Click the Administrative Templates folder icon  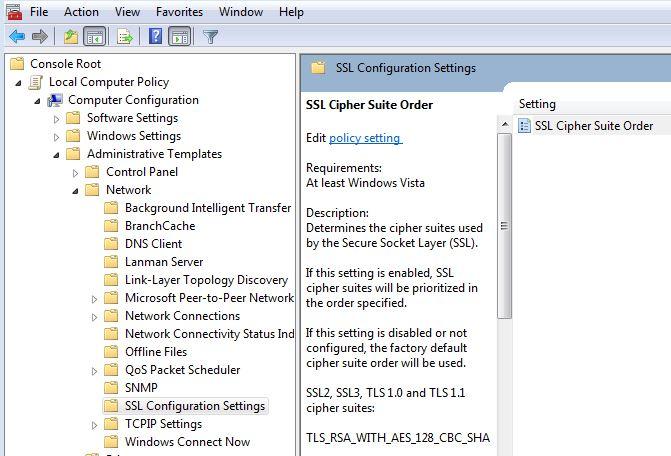(73, 154)
